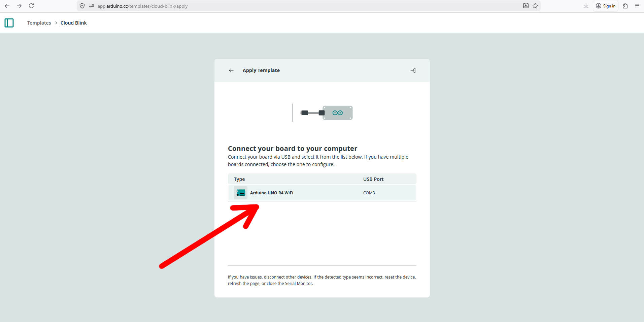Open the browser hamburger menu
Image resolution: width=644 pixels, height=322 pixels.
[x=637, y=6]
